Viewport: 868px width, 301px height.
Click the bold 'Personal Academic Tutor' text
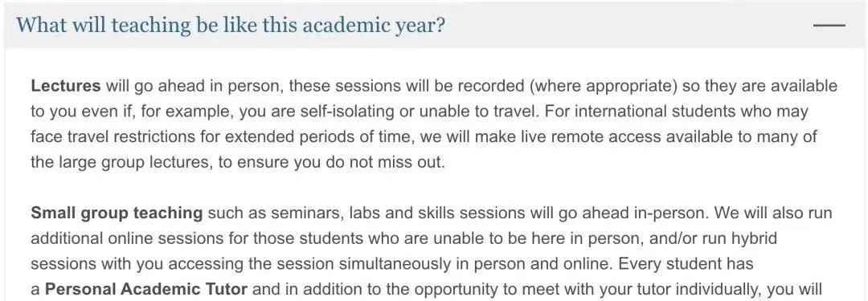click(x=146, y=290)
